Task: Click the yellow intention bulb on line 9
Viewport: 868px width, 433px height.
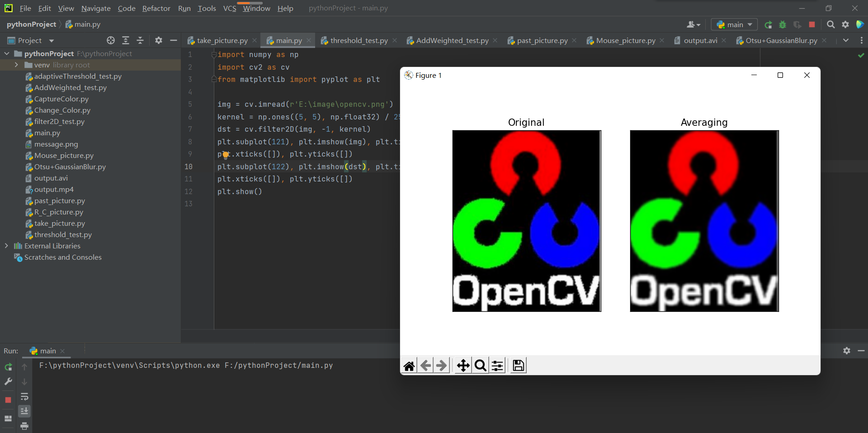Action: click(225, 155)
